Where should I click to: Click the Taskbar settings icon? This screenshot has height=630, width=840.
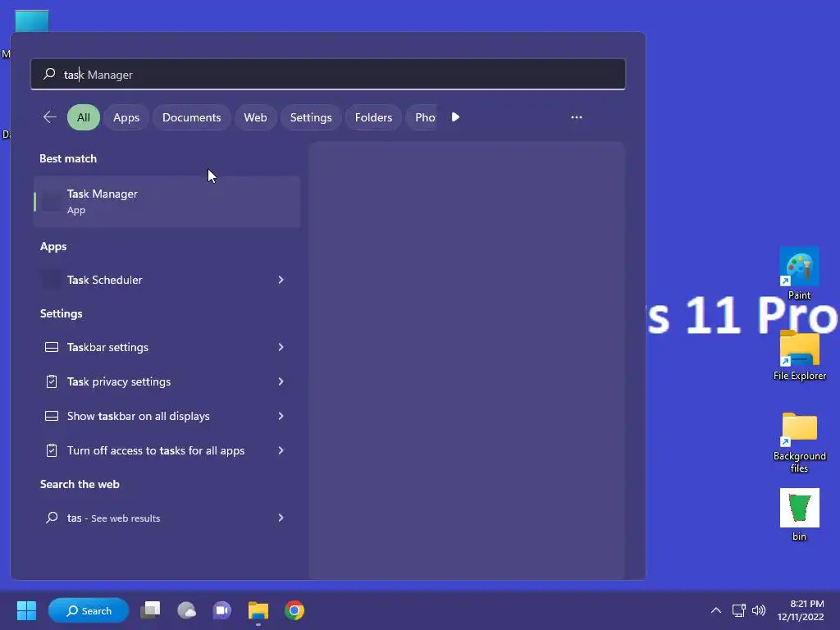tap(52, 347)
